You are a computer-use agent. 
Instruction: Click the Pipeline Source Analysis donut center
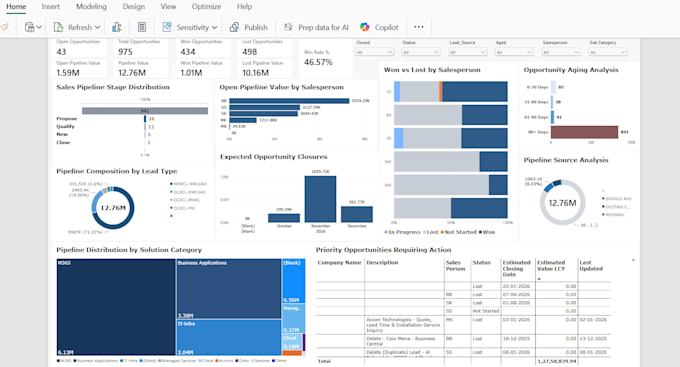(x=562, y=203)
